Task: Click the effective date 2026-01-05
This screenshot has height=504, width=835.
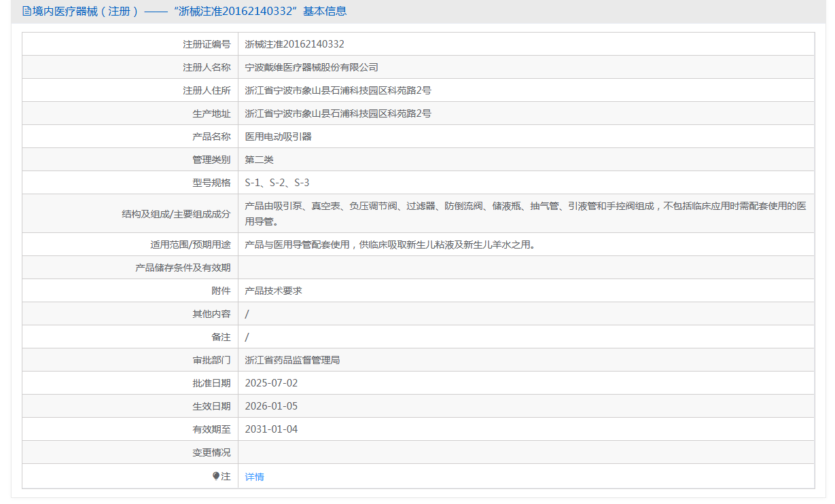Action: 272,406
